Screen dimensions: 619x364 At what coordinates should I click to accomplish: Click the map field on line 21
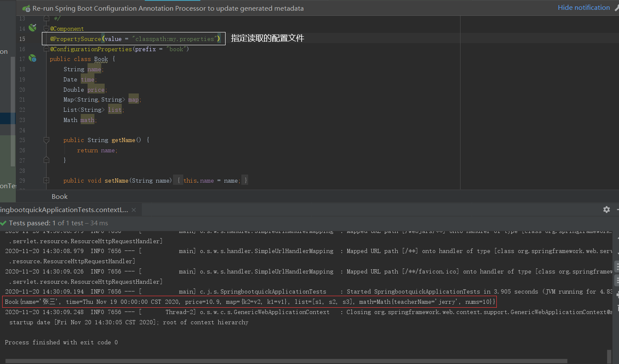pyautogui.click(x=133, y=99)
